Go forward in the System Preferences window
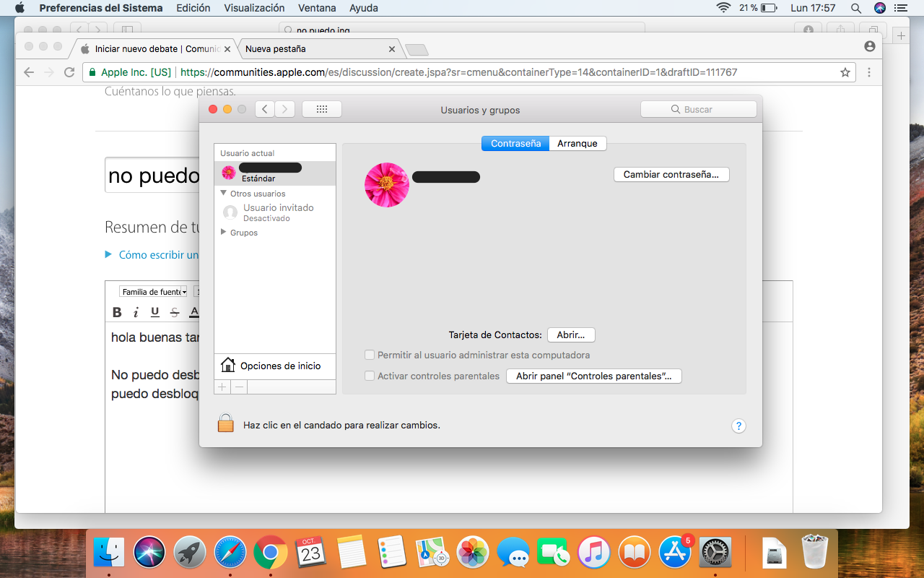The width and height of the screenshot is (924, 578). click(285, 109)
